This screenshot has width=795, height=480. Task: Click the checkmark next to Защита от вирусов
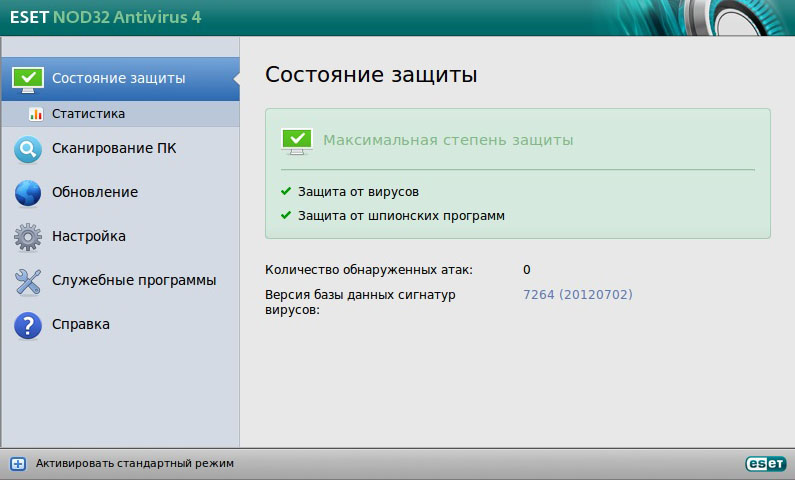click(x=286, y=191)
